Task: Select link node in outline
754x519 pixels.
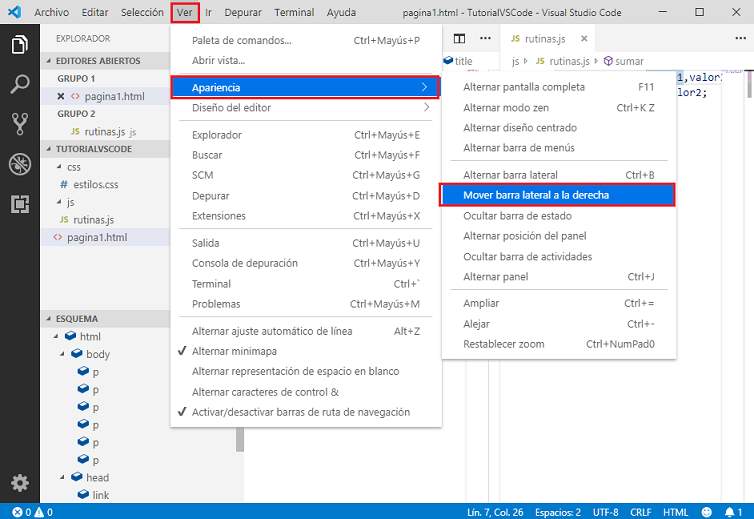Action: click(101, 495)
